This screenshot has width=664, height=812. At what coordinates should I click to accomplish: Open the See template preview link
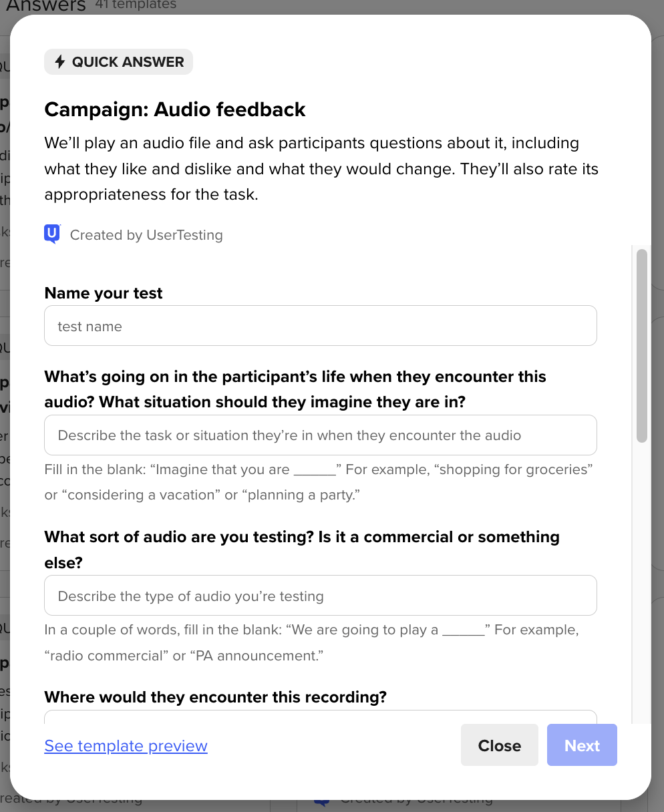126,746
